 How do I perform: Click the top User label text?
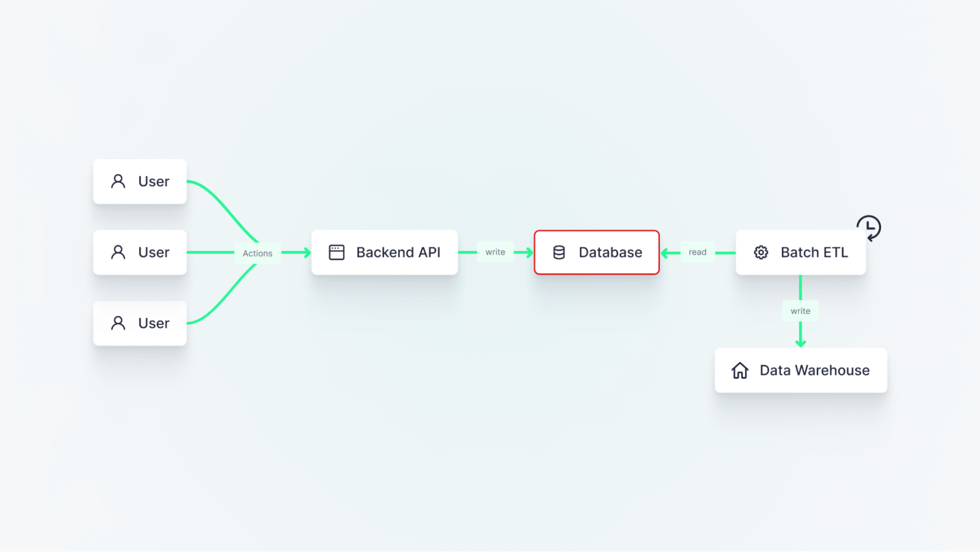click(154, 181)
